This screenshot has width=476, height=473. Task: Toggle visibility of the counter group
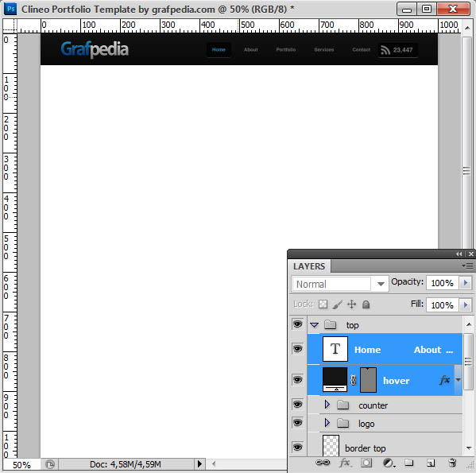tap(297, 405)
